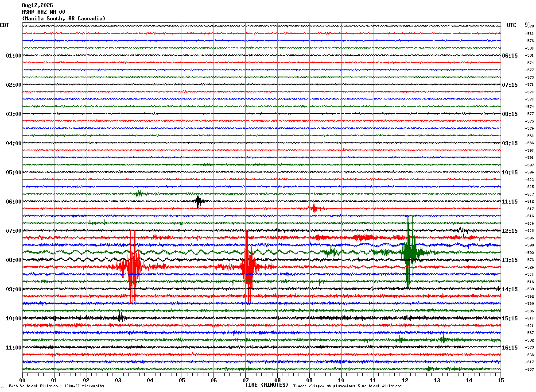Image resolution: width=536 pixels, height=392 pixels.
Task: Select the 01:00 CDT hour label
Action: coord(14,56)
